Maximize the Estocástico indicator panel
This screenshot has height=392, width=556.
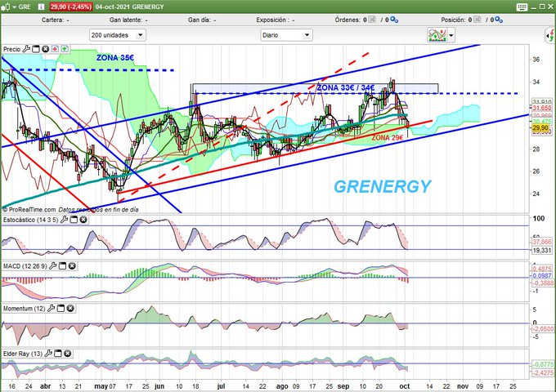(74, 220)
